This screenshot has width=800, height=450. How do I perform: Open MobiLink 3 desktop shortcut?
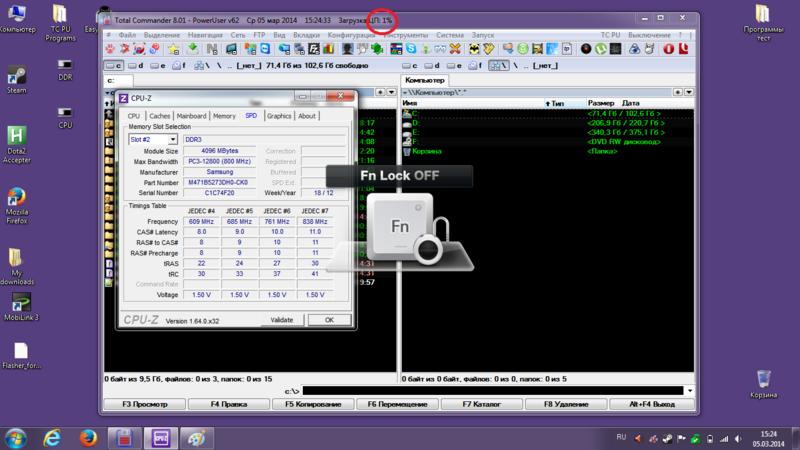click(20, 307)
